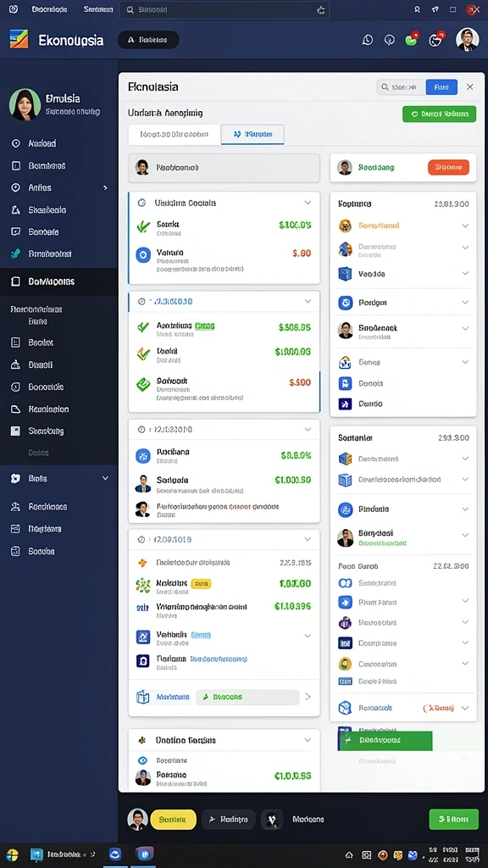Image resolution: width=488 pixels, height=868 pixels.
Task: Select the highlighted dark sidebar item icon
Action: pos(17,281)
